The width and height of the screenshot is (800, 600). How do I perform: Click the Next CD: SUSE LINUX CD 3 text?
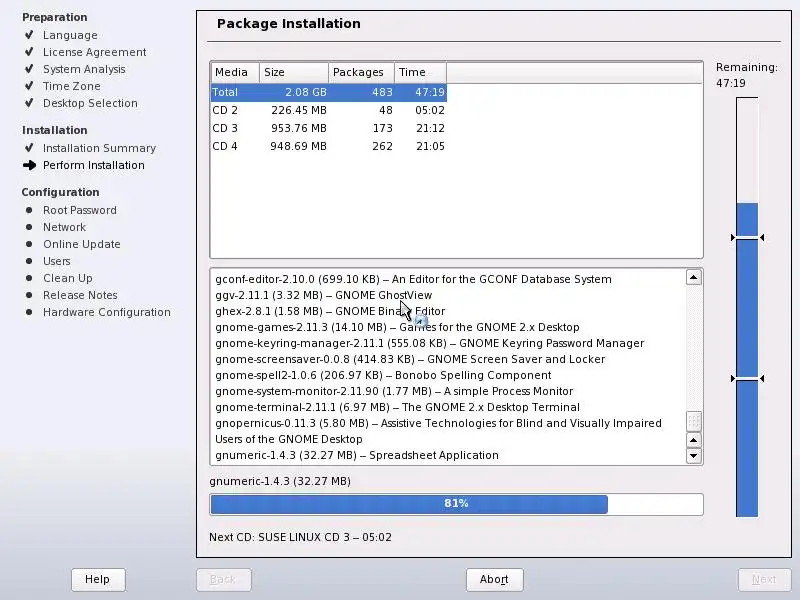tap(301, 537)
